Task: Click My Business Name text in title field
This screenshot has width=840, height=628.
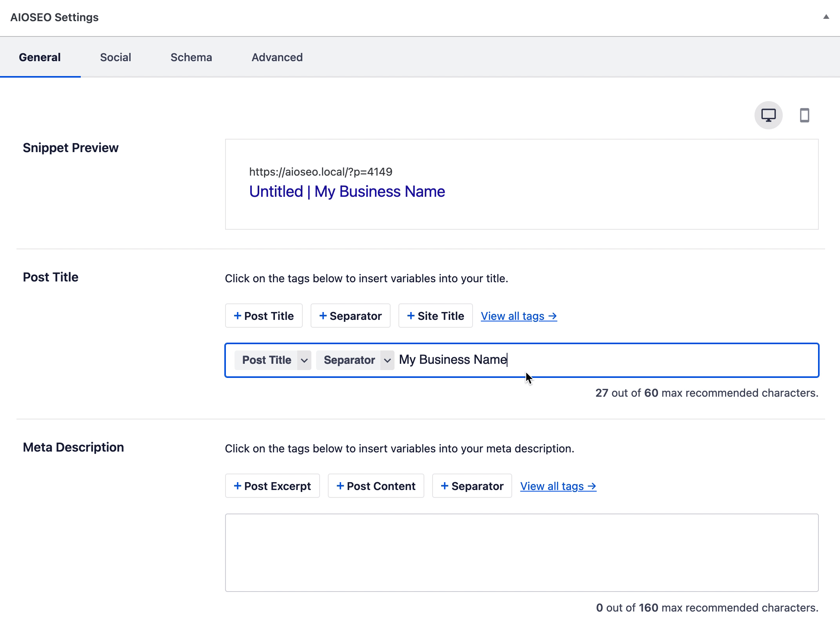Action: point(453,359)
